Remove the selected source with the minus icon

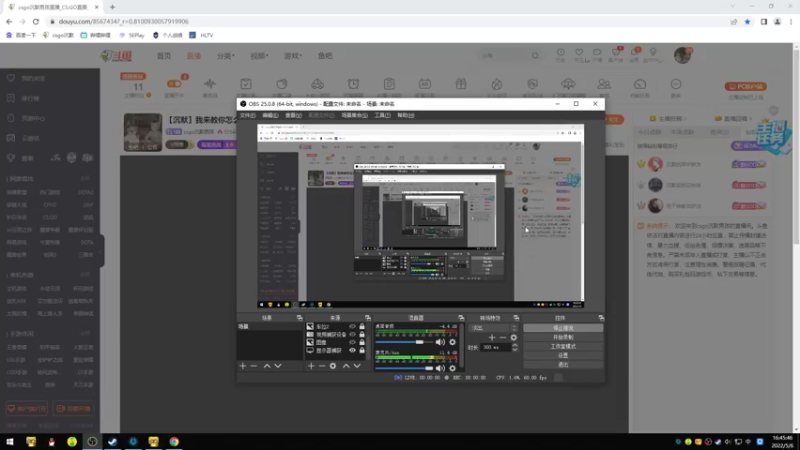[x=322, y=366]
